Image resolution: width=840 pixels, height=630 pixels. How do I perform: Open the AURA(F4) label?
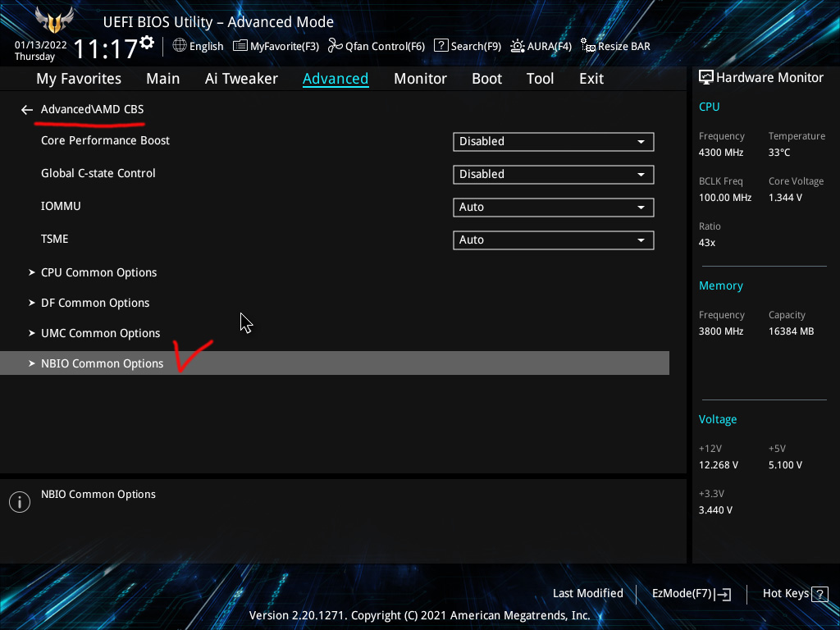click(x=549, y=46)
